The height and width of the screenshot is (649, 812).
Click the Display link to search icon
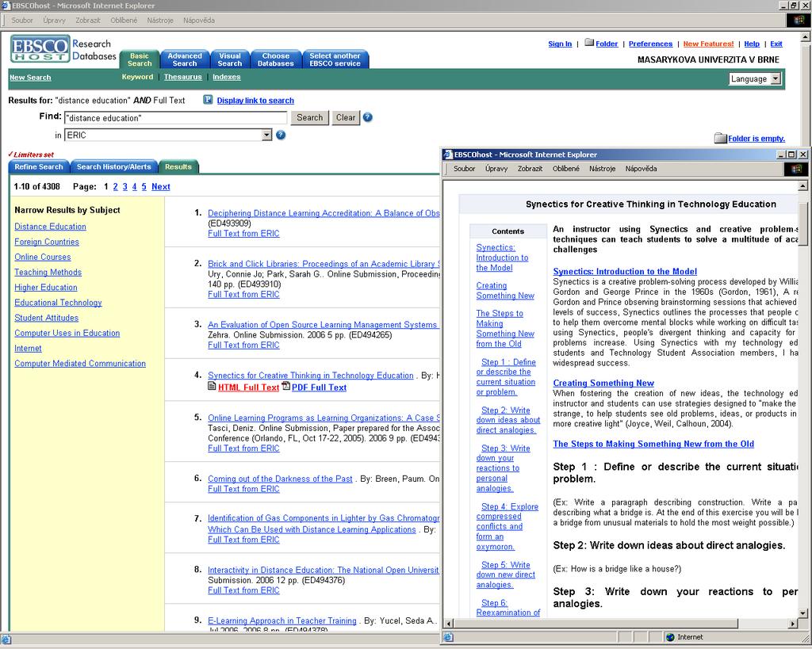(208, 100)
